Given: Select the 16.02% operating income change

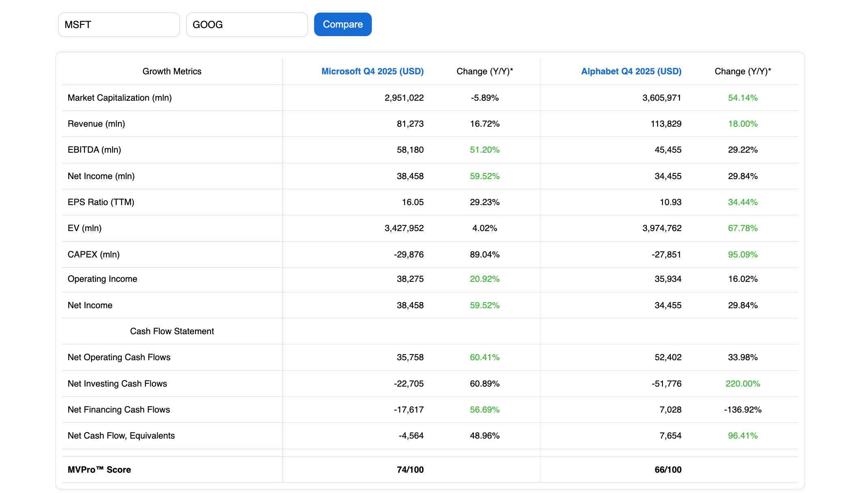Looking at the screenshot, I should (743, 279).
